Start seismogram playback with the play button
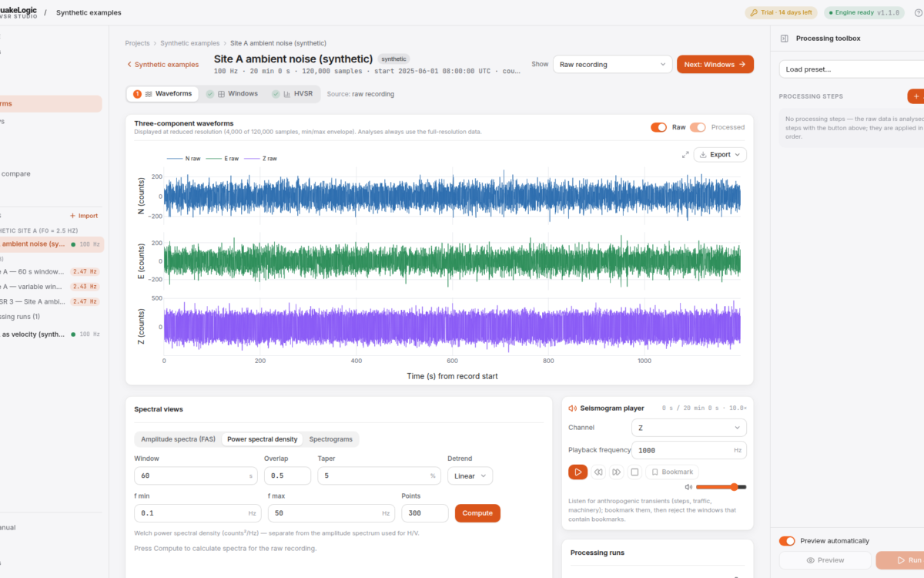Image resolution: width=924 pixels, height=578 pixels. [x=577, y=472]
